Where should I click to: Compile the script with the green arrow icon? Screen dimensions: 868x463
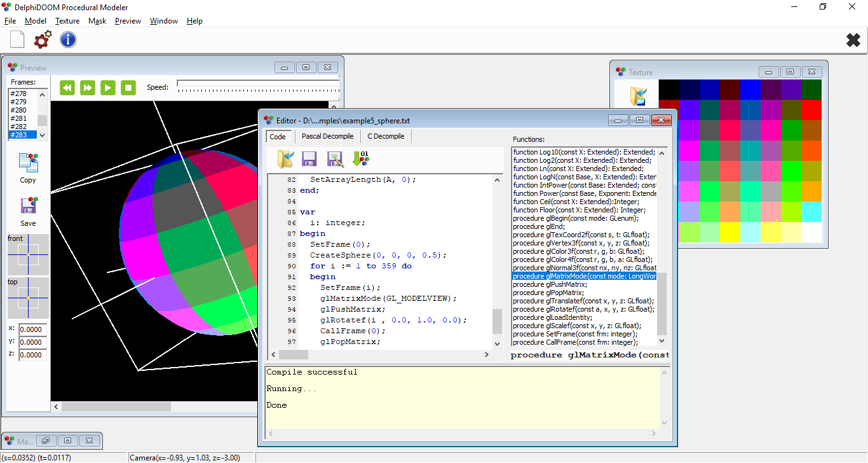[x=360, y=159]
